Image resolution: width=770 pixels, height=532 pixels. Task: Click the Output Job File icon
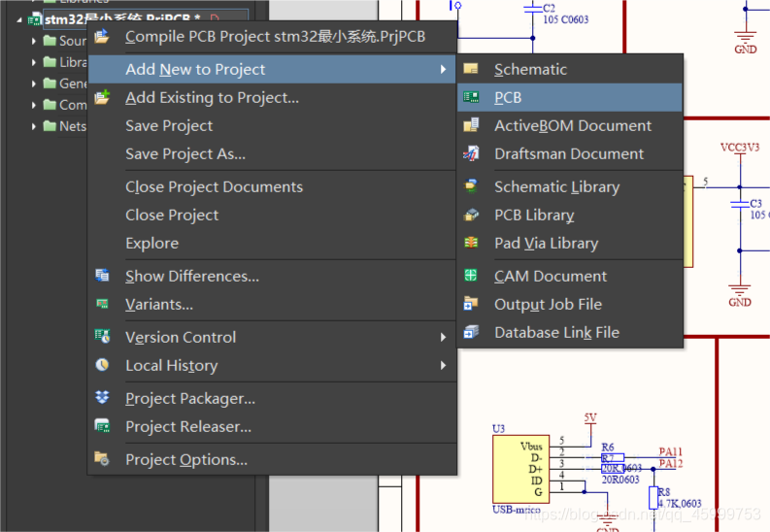coord(471,304)
